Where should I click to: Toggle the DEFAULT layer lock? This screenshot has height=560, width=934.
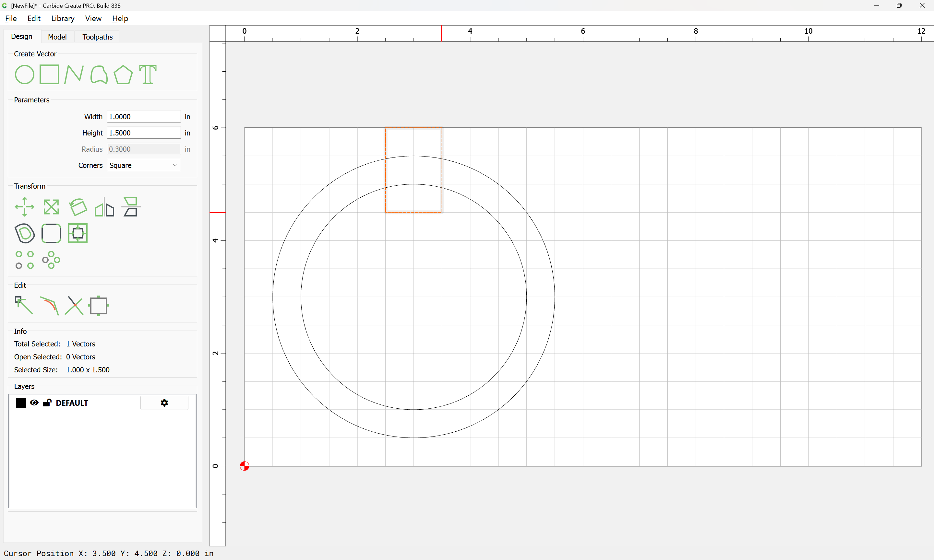coord(47,402)
